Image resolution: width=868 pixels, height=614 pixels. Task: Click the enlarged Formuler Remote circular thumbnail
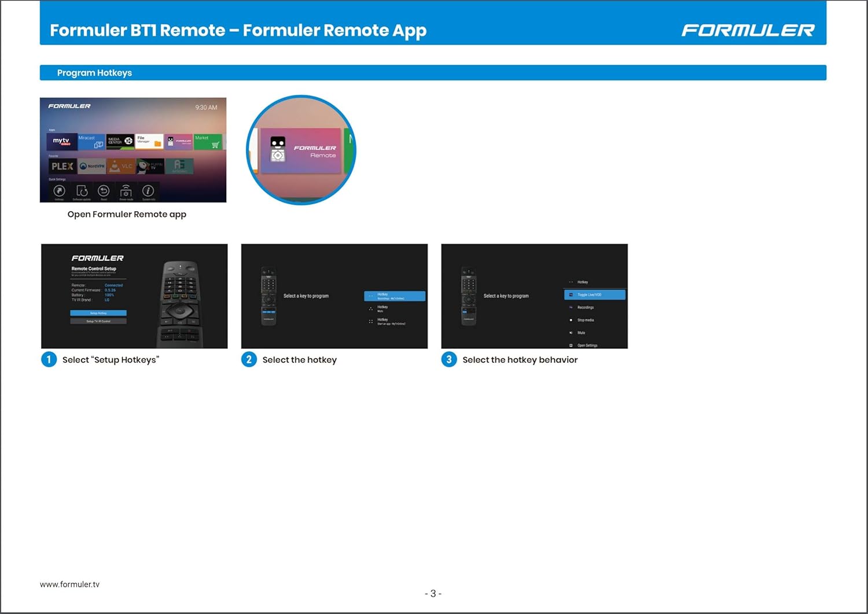coord(301,150)
